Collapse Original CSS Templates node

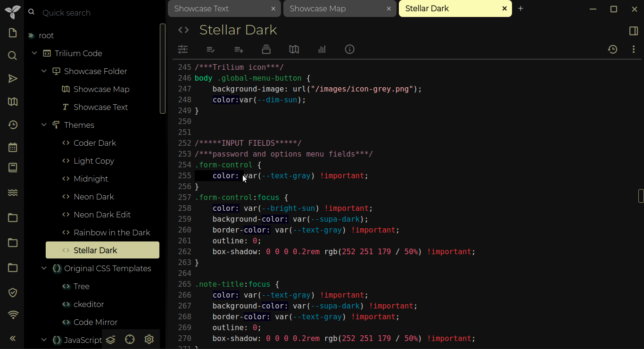coord(44,268)
